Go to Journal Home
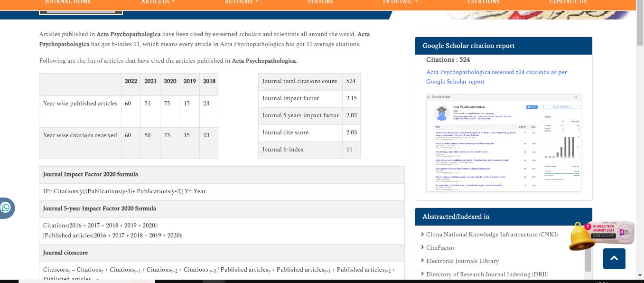 click(68, 2)
